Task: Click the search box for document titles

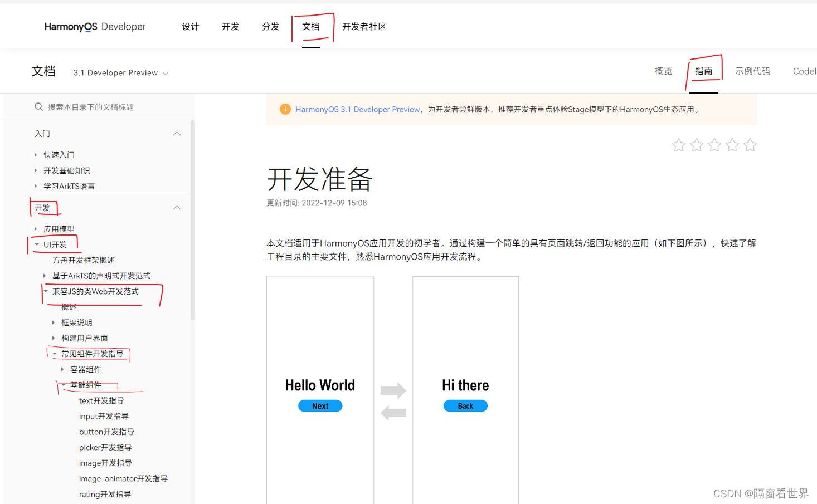Action: (x=99, y=107)
